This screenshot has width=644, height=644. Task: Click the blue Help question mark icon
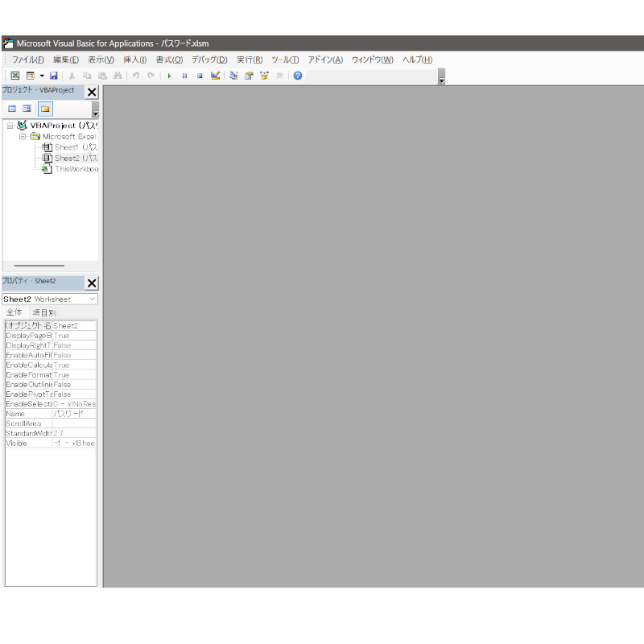(x=298, y=76)
